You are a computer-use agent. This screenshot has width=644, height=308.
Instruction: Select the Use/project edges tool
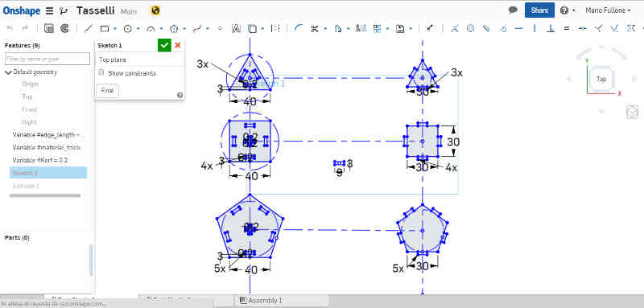pyautogui.click(x=252, y=28)
